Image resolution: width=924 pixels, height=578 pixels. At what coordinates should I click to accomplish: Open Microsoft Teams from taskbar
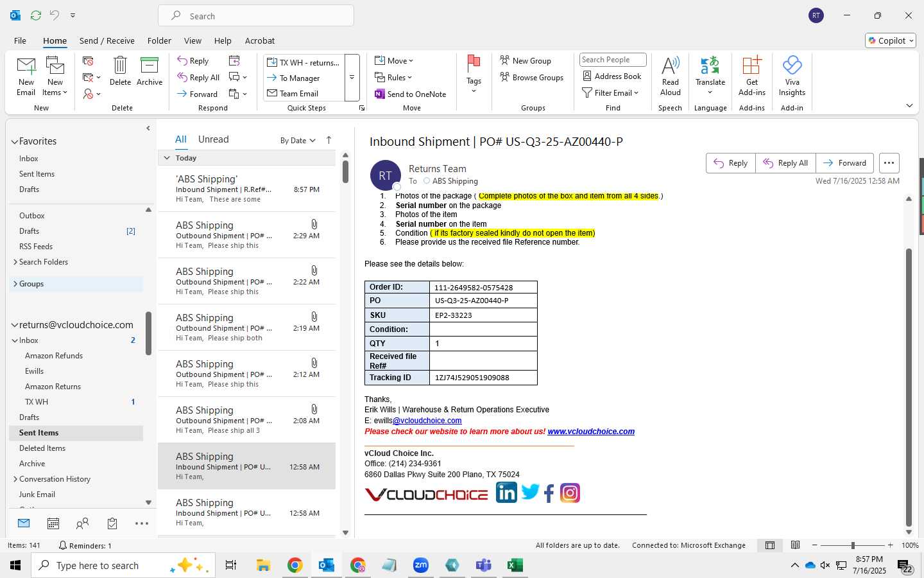click(x=483, y=565)
